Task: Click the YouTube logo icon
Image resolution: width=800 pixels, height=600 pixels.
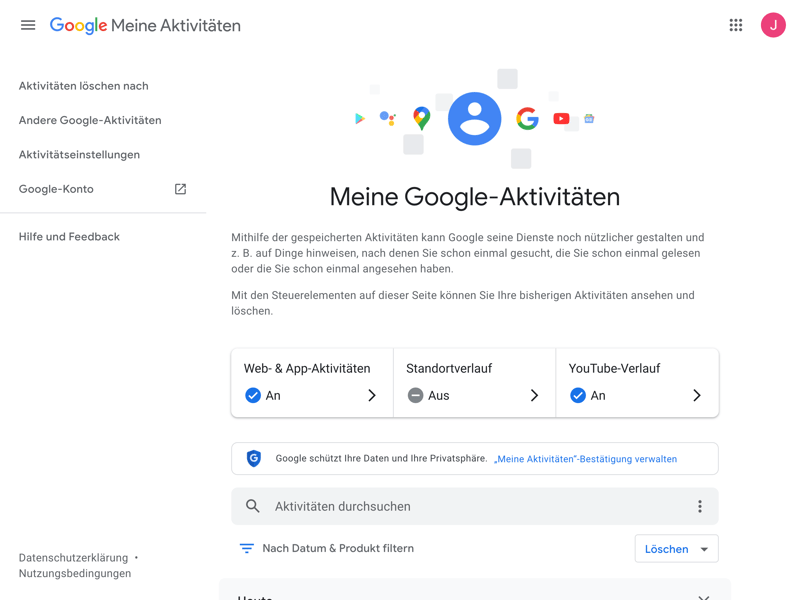Action: pyautogui.click(x=561, y=119)
